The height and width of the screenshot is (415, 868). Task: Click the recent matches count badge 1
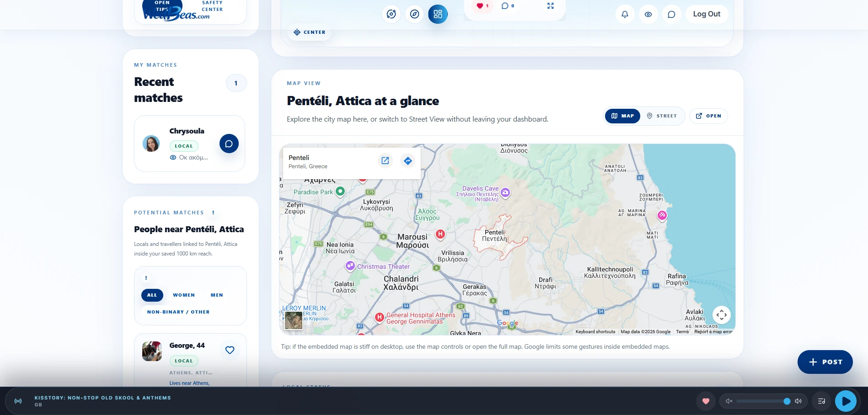236,83
